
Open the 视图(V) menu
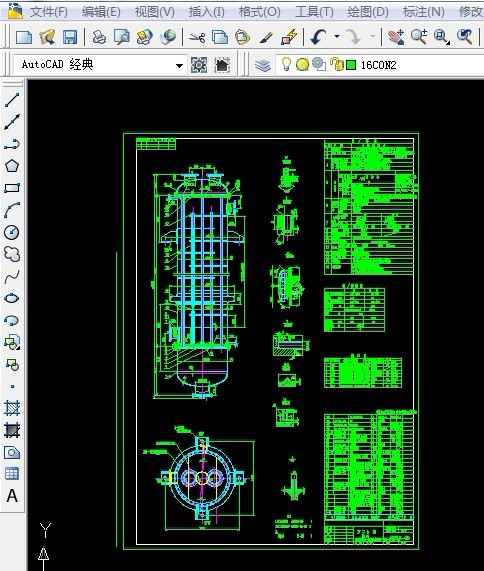(154, 12)
